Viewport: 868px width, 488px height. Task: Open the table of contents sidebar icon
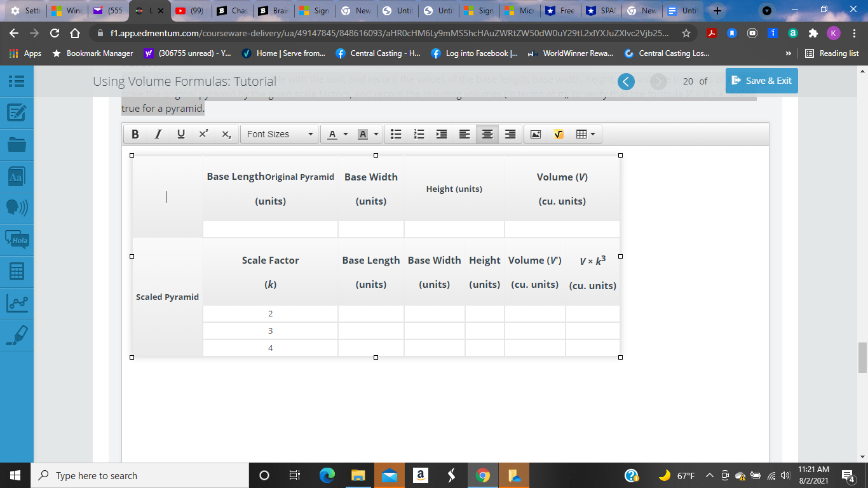click(x=17, y=81)
